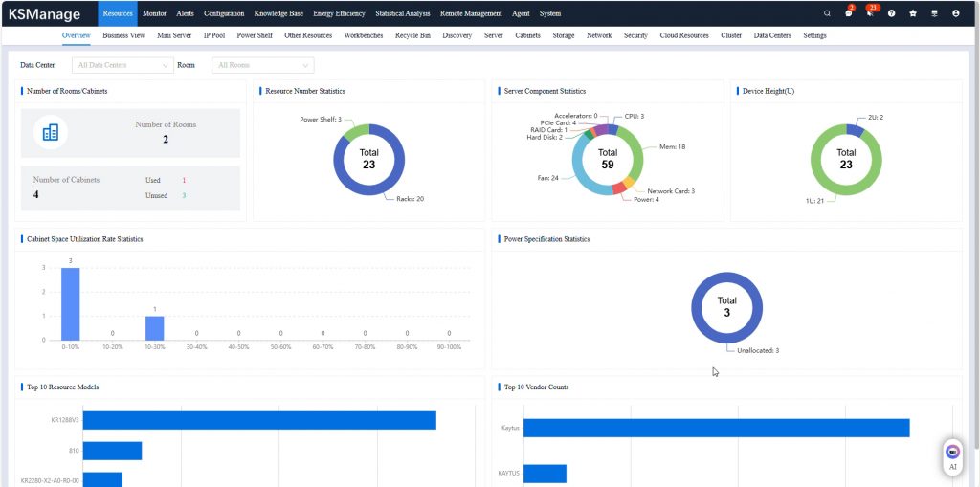Open the user account profile icon
This screenshot has height=487, width=980.
pos(956,13)
